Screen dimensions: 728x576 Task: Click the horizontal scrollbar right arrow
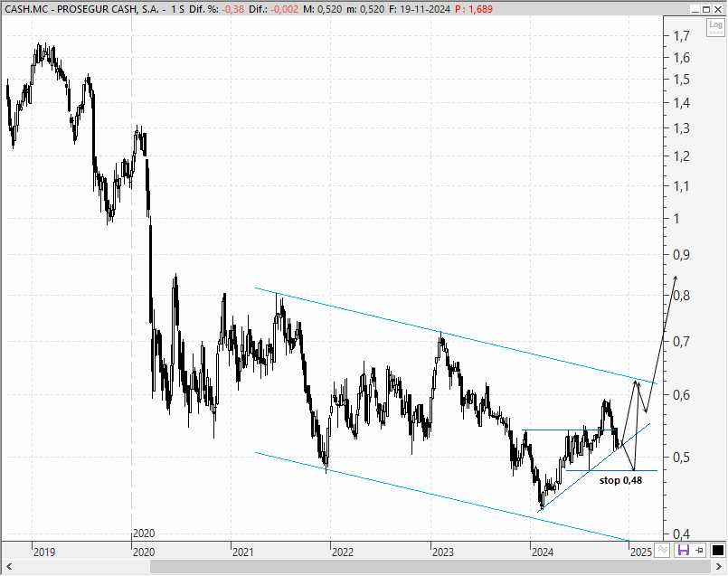pos(718,567)
